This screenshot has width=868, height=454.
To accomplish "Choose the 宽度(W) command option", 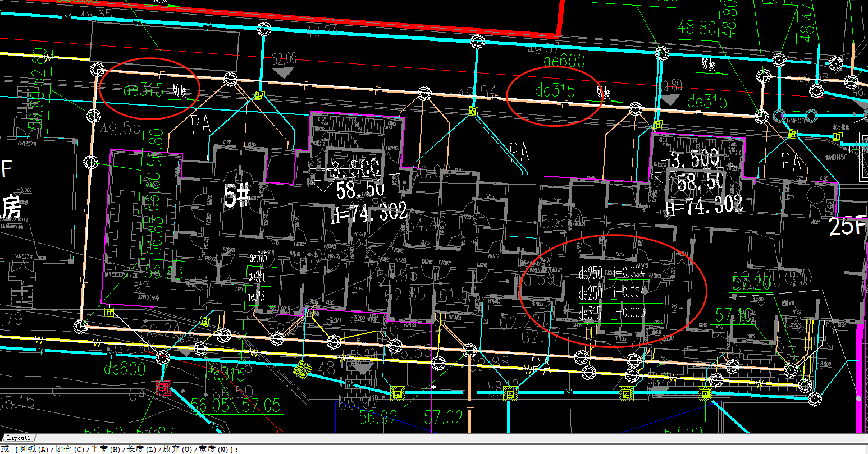I will (x=214, y=450).
